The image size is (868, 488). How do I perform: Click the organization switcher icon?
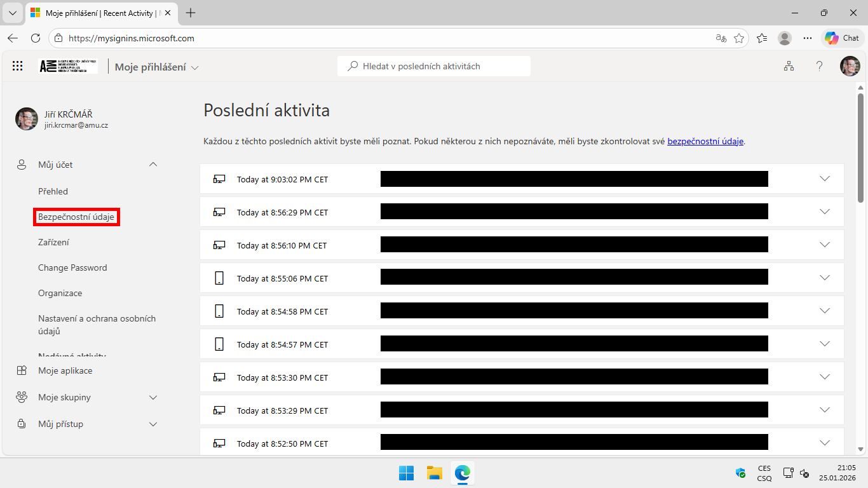[x=789, y=65]
